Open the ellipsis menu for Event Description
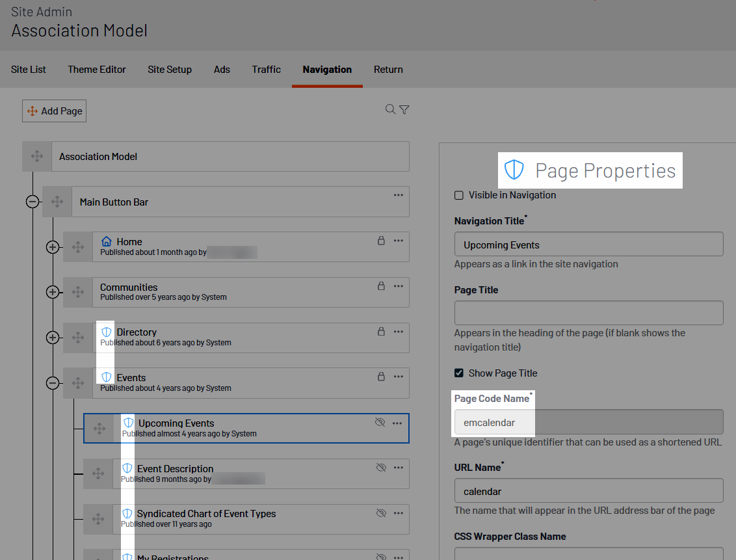Viewport: 736px width, 560px height. point(397,468)
